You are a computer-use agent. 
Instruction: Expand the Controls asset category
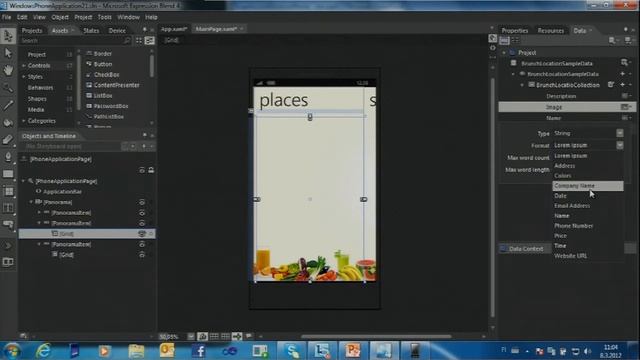point(24,66)
